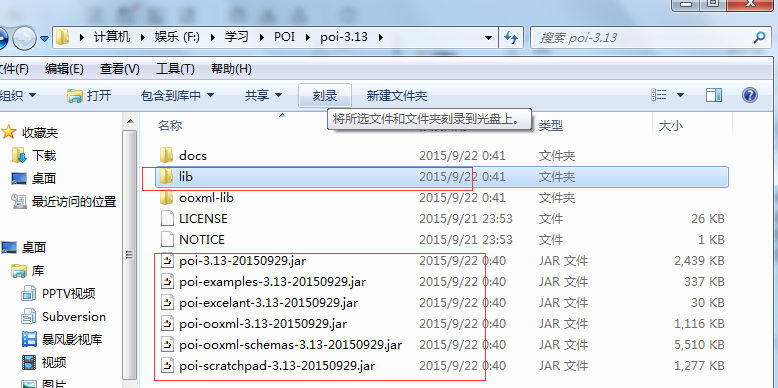
Task: Open recent locations dropdown next to navigation arrows
Action: 45,38
